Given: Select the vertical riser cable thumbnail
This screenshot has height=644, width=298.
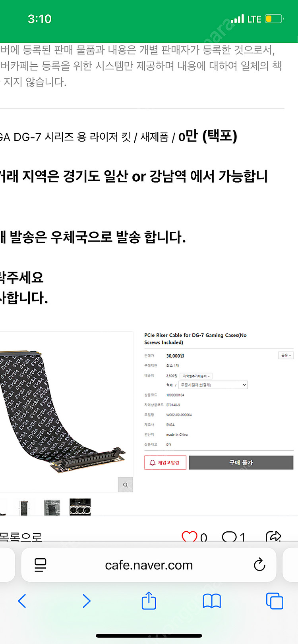Looking at the screenshot, I should pyautogui.click(x=24, y=508).
